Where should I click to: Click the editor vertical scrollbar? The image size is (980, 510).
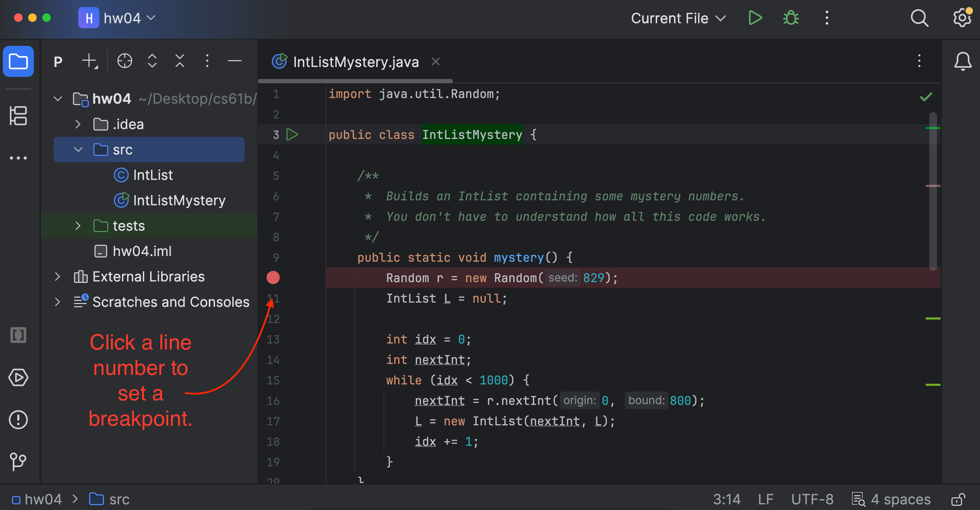[932, 190]
